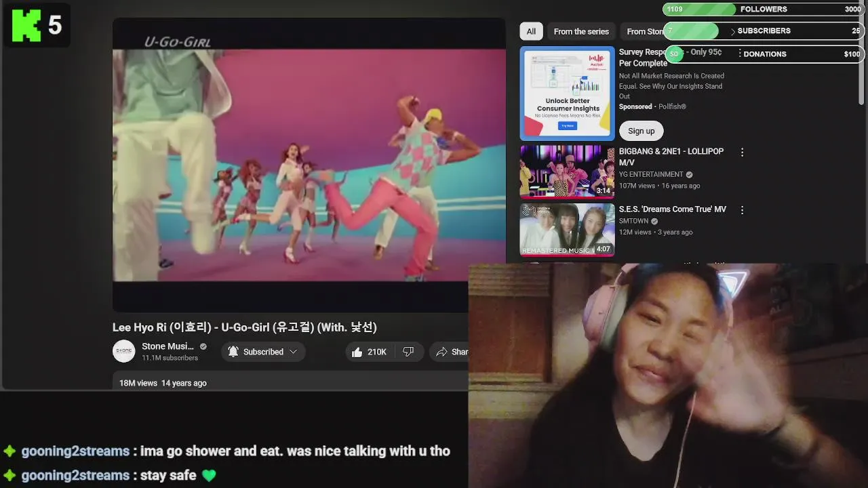This screenshot has height=488, width=868.
Task: Click the U-Go-Girl video player
Action: pyautogui.click(x=309, y=165)
